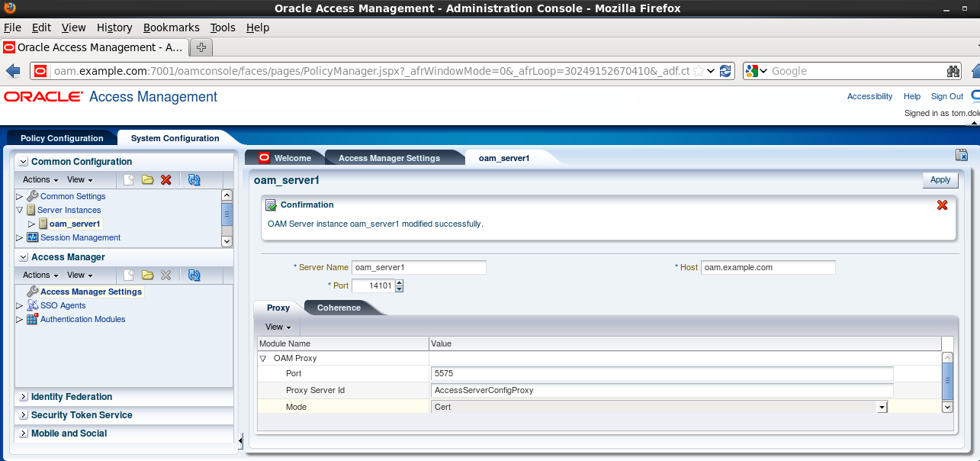Open Actions menu in Common Configuration

pos(40,180)
